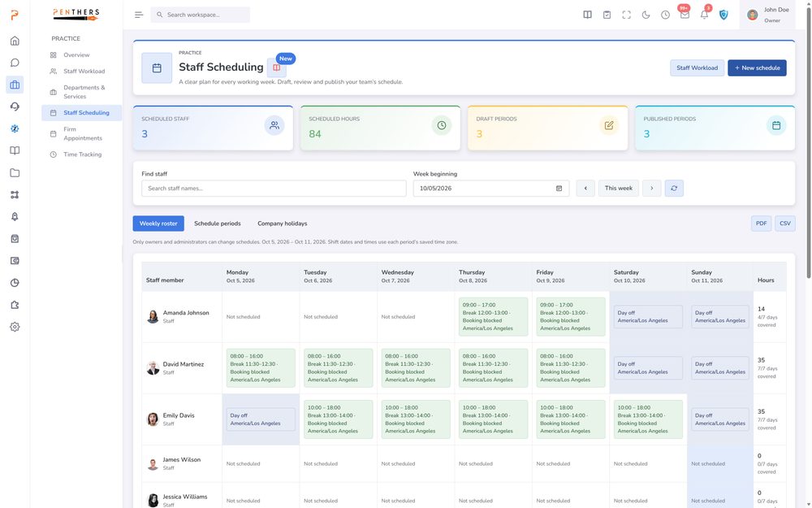Viewport: 812px width, 508px height.
Task: Open the workflow nodes icon in left rail
Action: pos(15,194)
